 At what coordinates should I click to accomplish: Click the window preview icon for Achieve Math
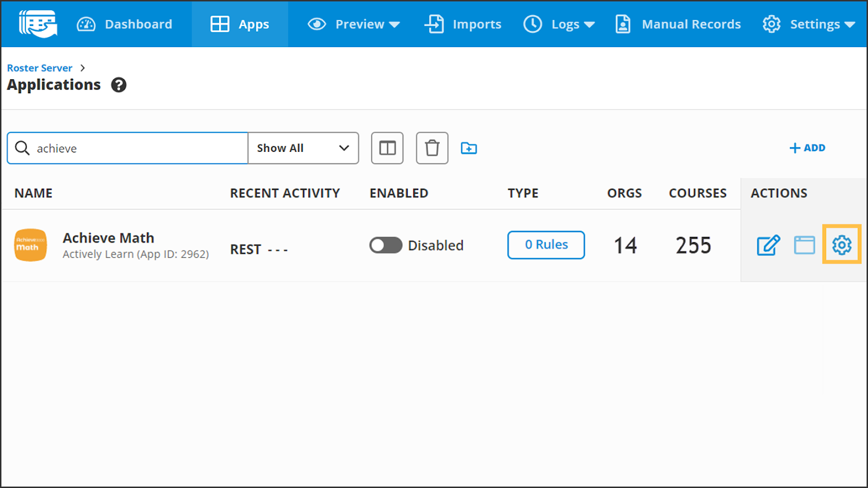[805, 245]
